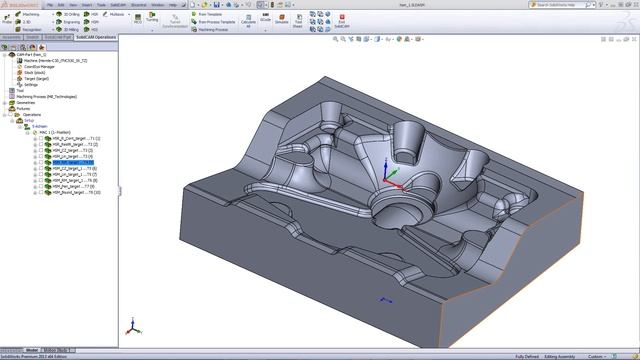Click the Zoom to Area icon
This screenshot has width=640, height=360.
point(343,39)
